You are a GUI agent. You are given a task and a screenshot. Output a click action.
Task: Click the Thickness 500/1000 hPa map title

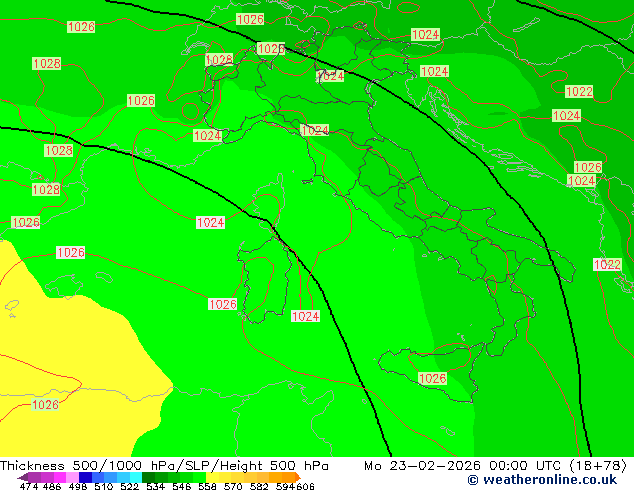pyautogui.click(x=164, y=466)
